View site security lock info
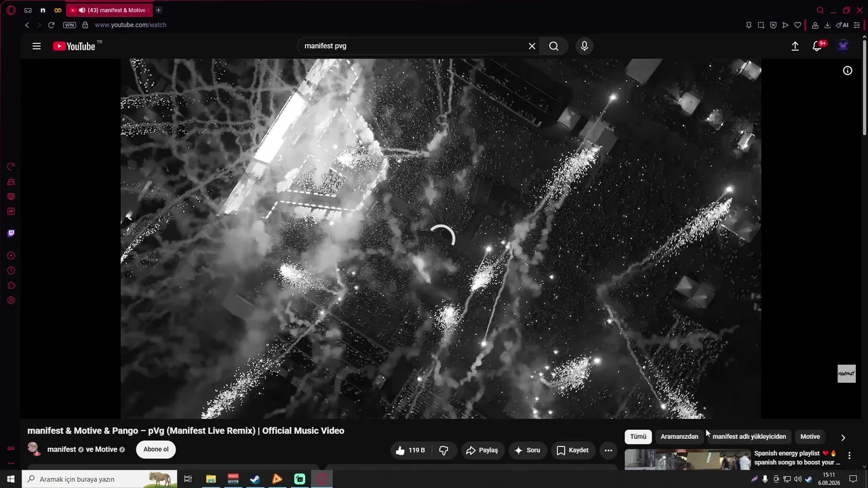 point(85,25)
